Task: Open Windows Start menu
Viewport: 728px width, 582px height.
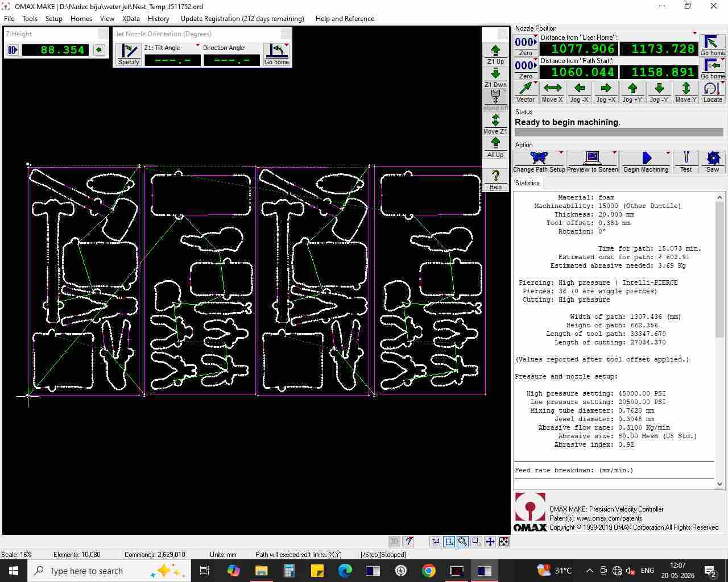Action: click(14, 571)
